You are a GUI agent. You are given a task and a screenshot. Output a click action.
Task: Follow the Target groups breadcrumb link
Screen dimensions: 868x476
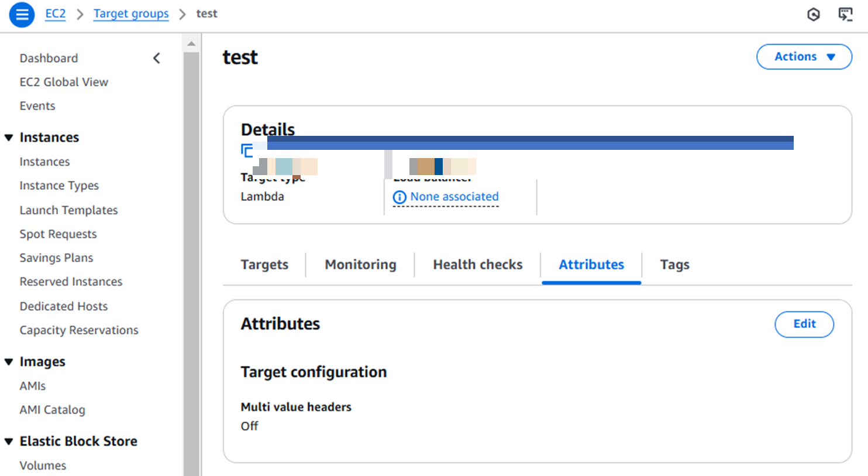(131, 14)
